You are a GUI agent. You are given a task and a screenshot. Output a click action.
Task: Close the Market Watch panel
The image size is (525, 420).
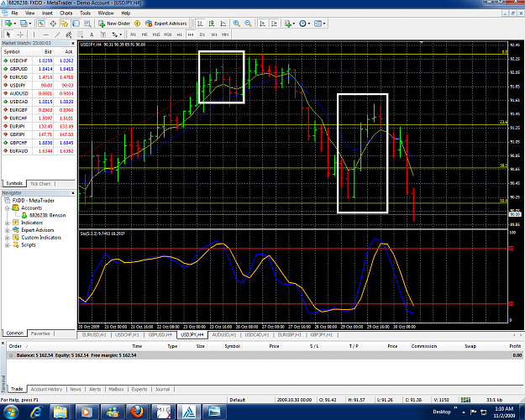tap(72, 43)
